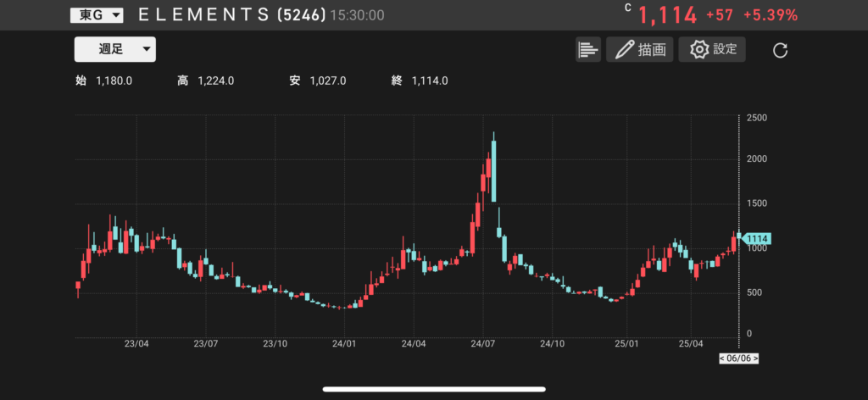Click the 23/04 date axis label

coord(136,343)
